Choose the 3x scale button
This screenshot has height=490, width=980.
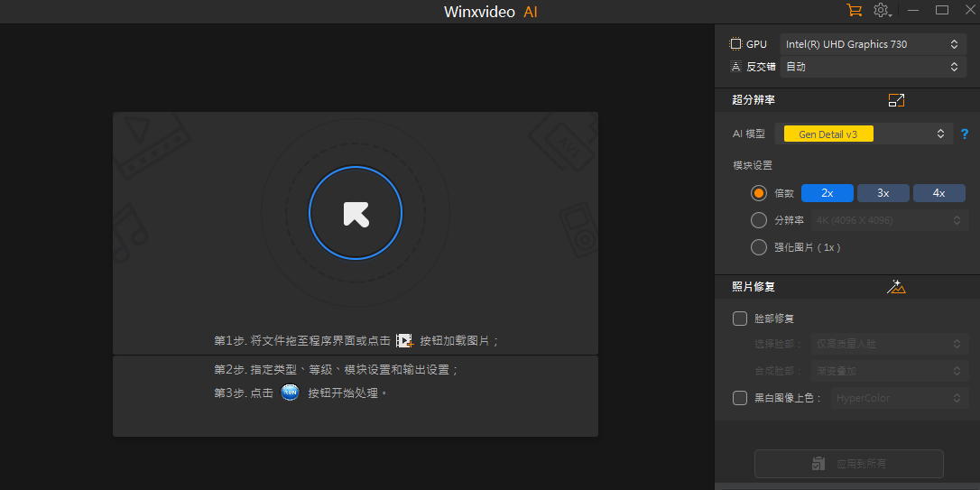coord(883,193)
